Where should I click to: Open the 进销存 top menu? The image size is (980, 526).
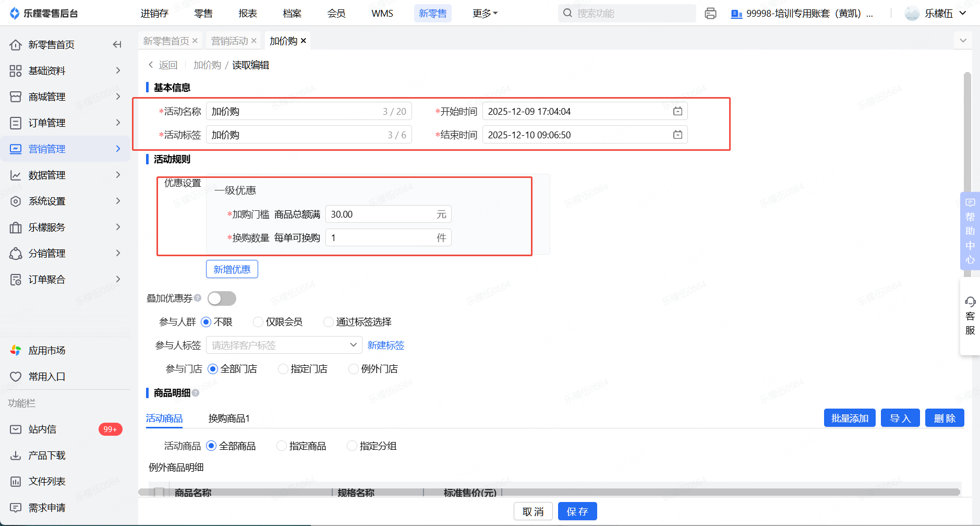tap(154, 13)
